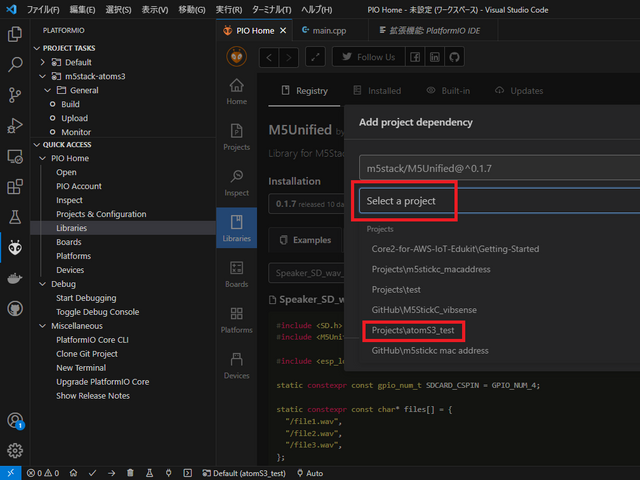Collapse the PIO Home tree group

(42, 158)
